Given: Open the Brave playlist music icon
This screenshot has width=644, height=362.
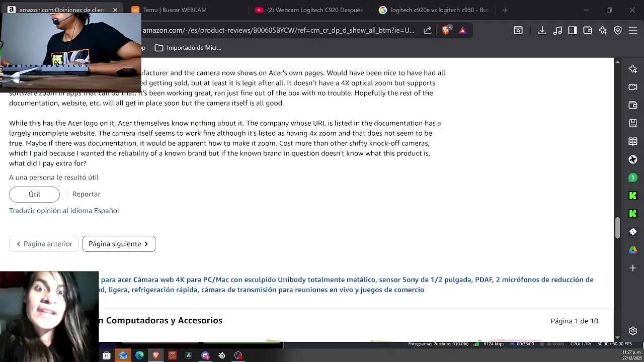Looking at the screenshot, I should click(557, 31).
